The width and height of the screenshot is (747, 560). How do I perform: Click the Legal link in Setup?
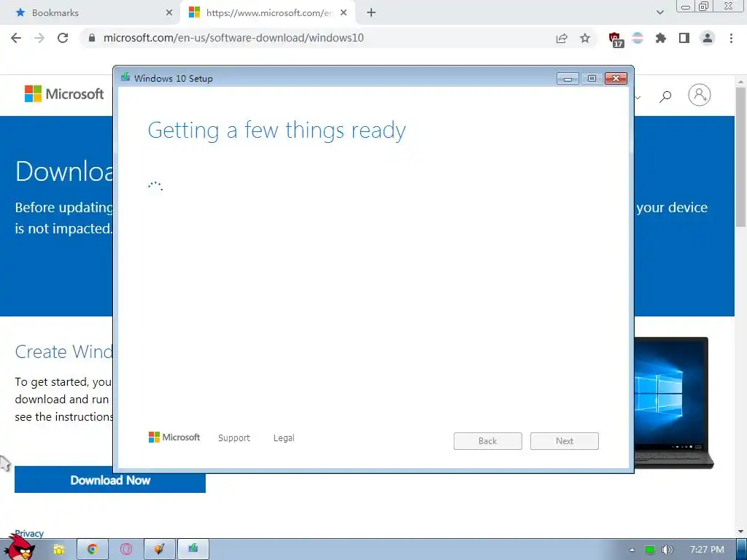click(284, 438)
